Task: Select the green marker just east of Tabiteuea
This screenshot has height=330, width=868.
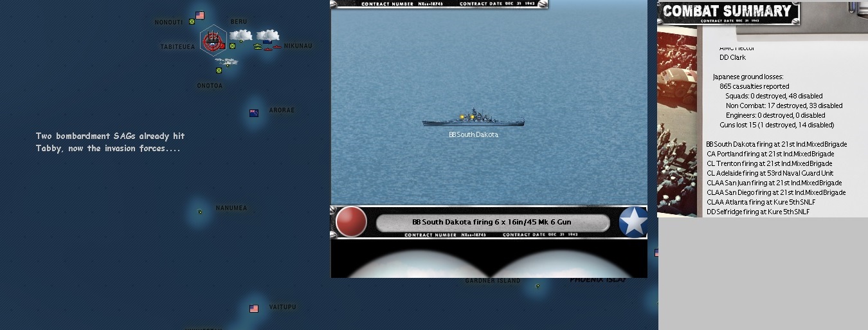Action: [x=232, y=46]
